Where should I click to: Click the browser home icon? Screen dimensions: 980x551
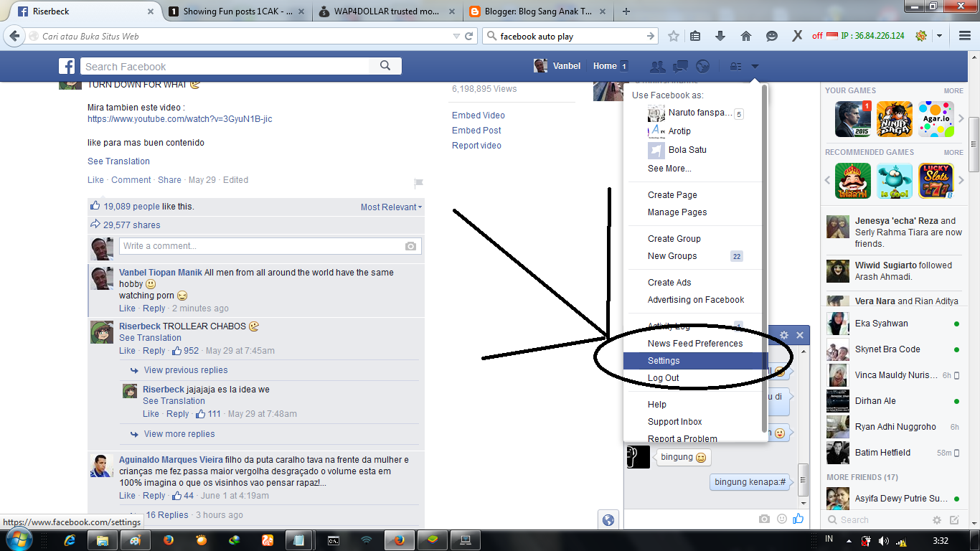746,36
